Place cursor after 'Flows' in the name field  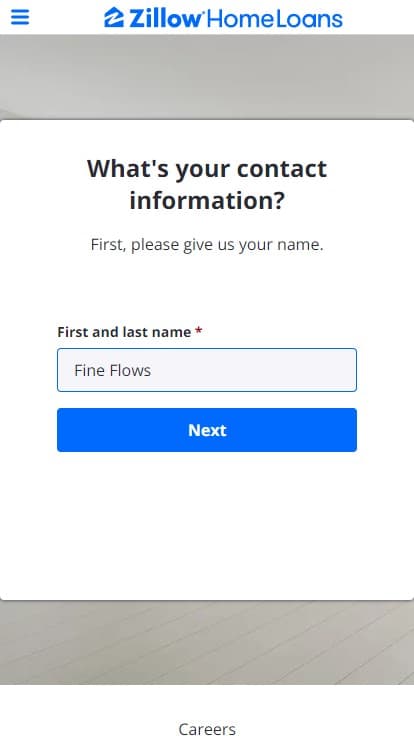point(153,370)
